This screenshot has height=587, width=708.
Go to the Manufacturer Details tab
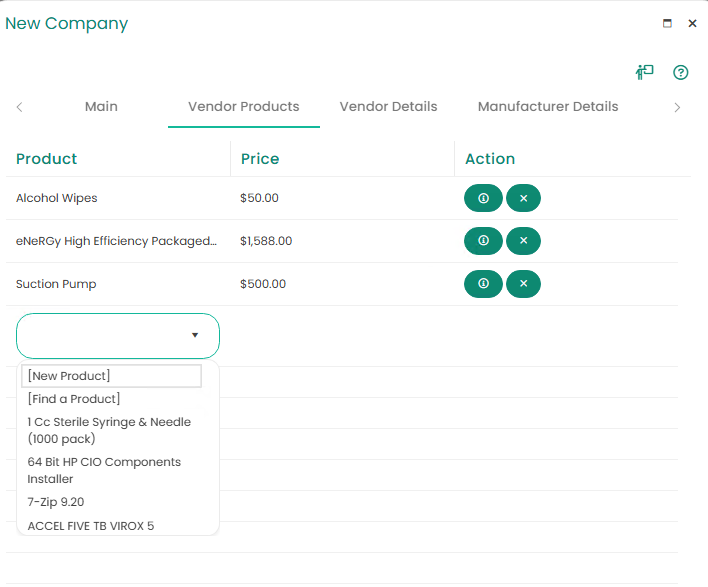pos(547,107)
